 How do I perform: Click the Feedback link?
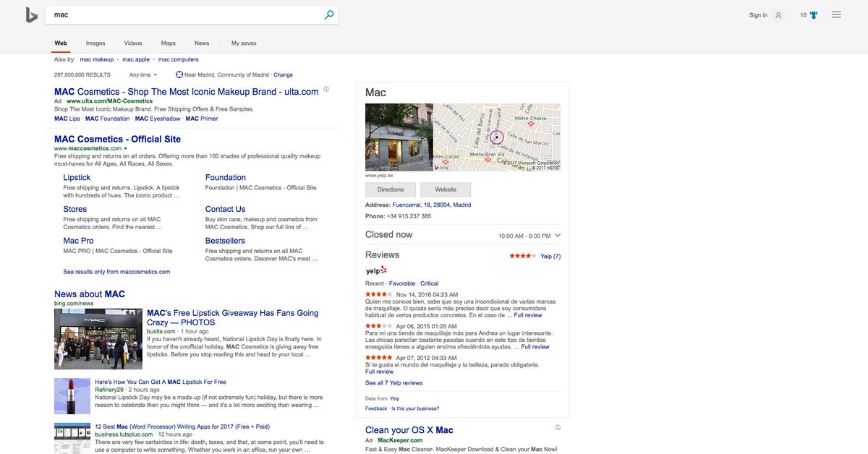376,408
